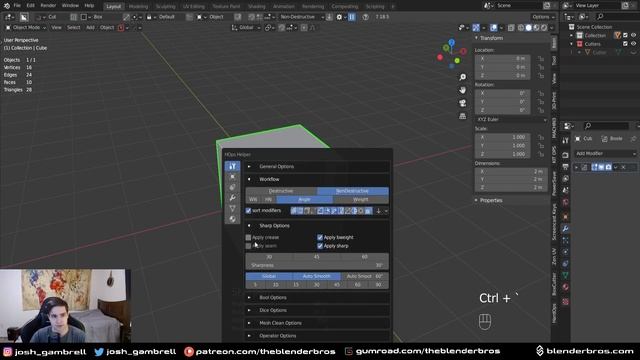Collapse the Sharp Options section

pyautogui.click(x=317, y=226)
